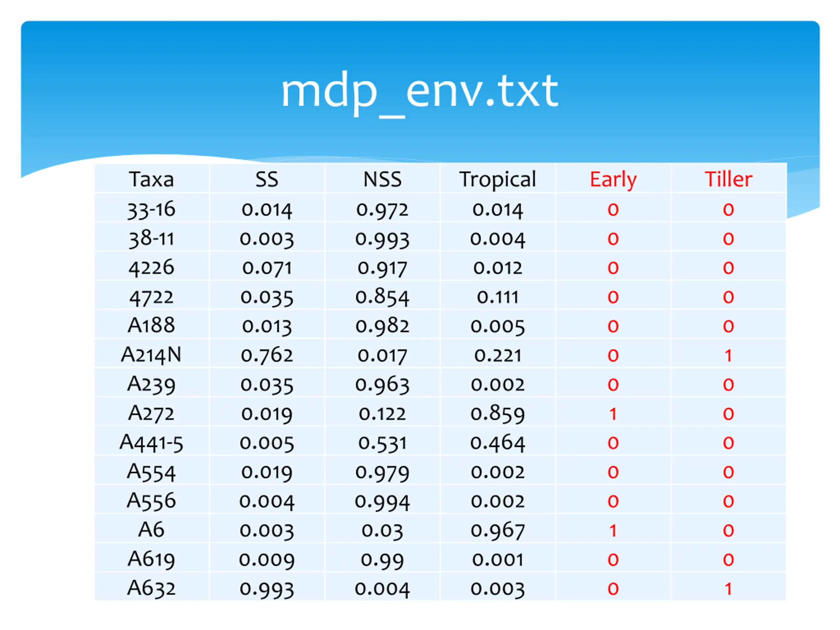Select SS value 0.014 in row 33-16

tap(267, 210)
